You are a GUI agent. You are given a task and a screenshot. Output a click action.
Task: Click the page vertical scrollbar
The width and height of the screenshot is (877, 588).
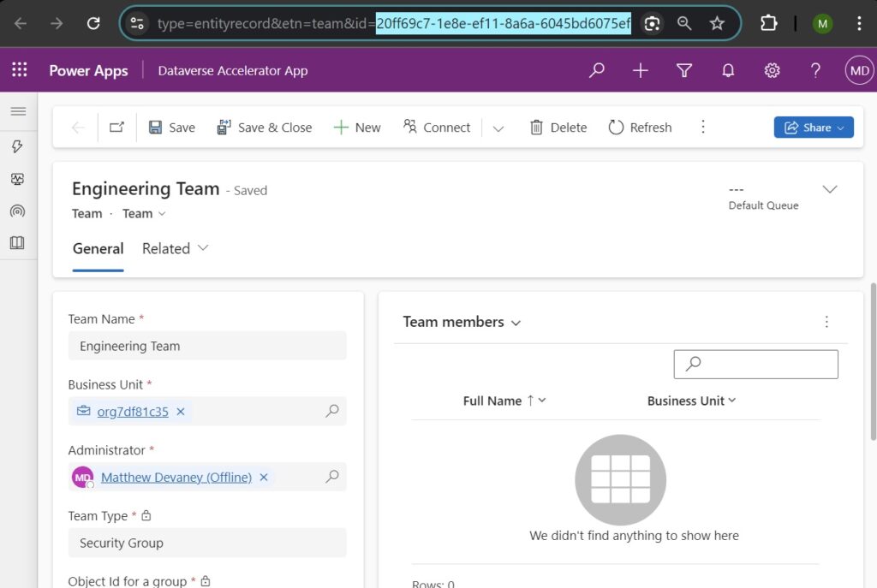coord(873,362)
